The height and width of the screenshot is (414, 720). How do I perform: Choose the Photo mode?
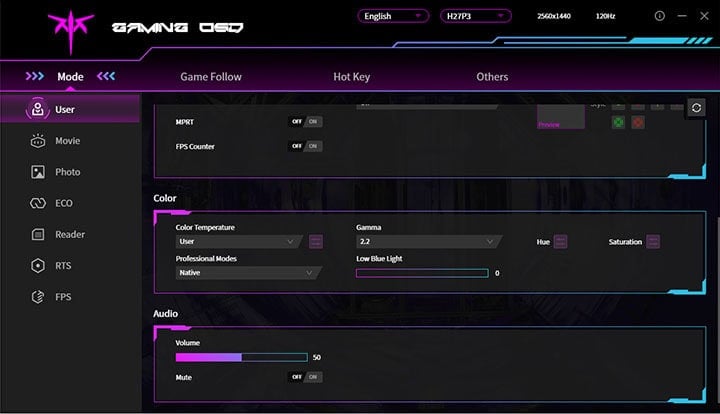67,172
